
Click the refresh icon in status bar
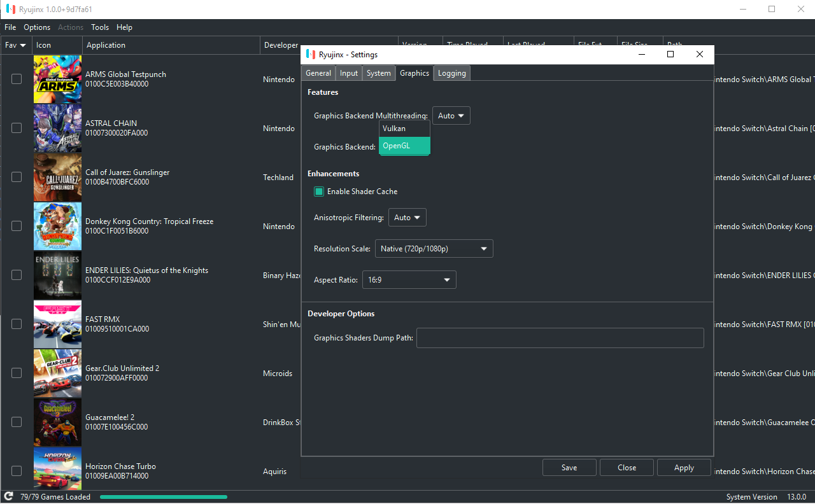tap(8, 496)
